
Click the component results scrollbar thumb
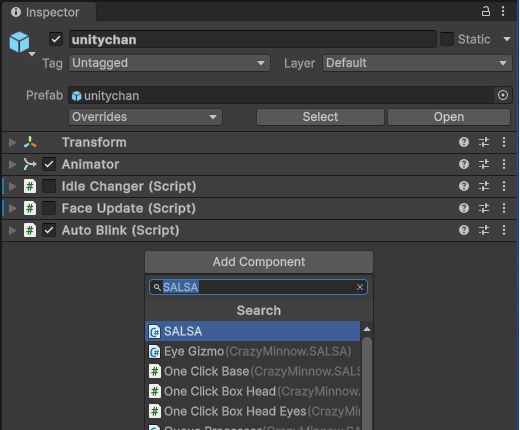(x=367, y=383)
